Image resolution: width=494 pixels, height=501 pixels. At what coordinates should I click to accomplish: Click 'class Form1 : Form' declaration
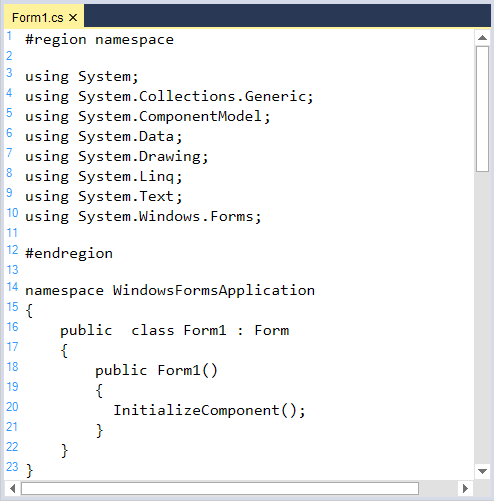pos(210,330)
